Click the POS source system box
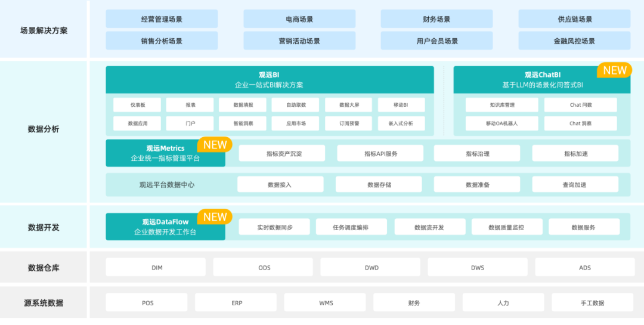644x325 pixels. 147,302
